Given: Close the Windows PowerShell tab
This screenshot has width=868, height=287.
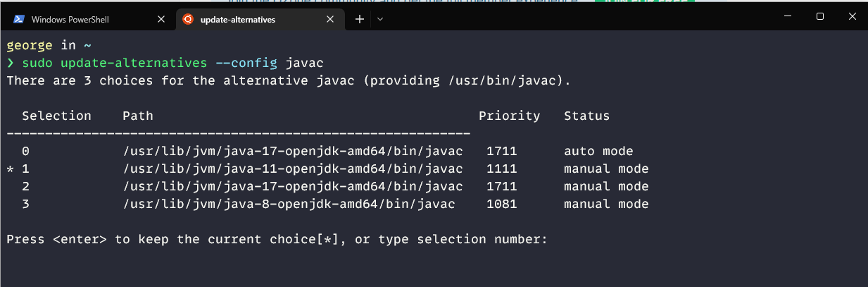Looking at the screenshot, I should (x=162, y=20).
